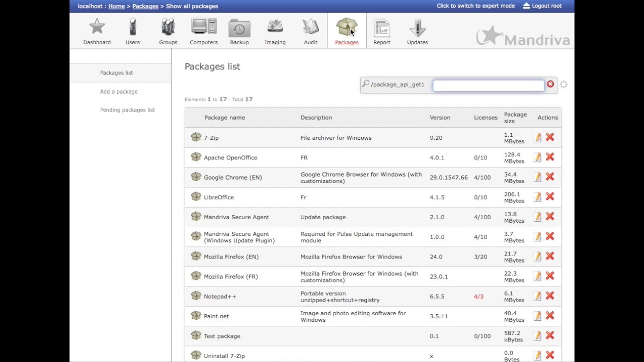This screenshot has height=362, width=644.
Task: Log out via Logout root
Action: pos(542,6)
